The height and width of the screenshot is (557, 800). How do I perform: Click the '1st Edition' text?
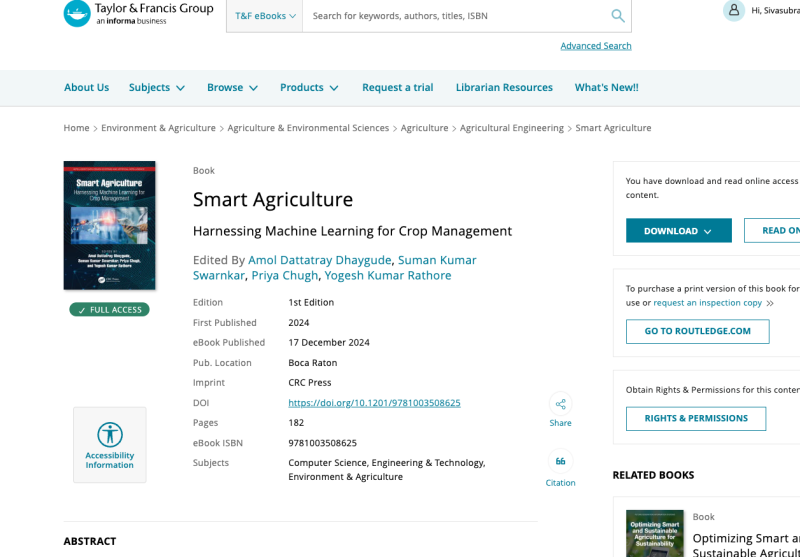(311, 302)
